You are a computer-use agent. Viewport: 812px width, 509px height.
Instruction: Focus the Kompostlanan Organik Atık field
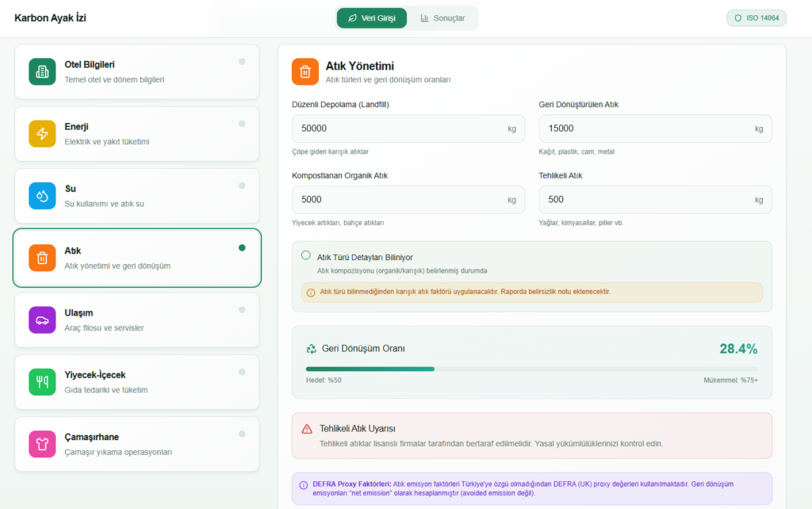396,200
